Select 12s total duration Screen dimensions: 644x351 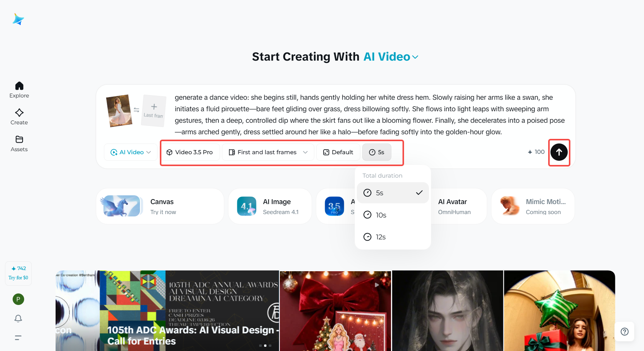click(x=393, y=237)
